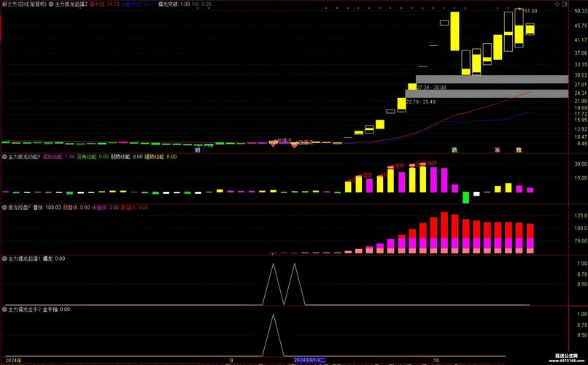Screen dimensions: 588x365
Task: Click the green 没有动能 value label
Action: pyautogui.click(x=93, y=157)
